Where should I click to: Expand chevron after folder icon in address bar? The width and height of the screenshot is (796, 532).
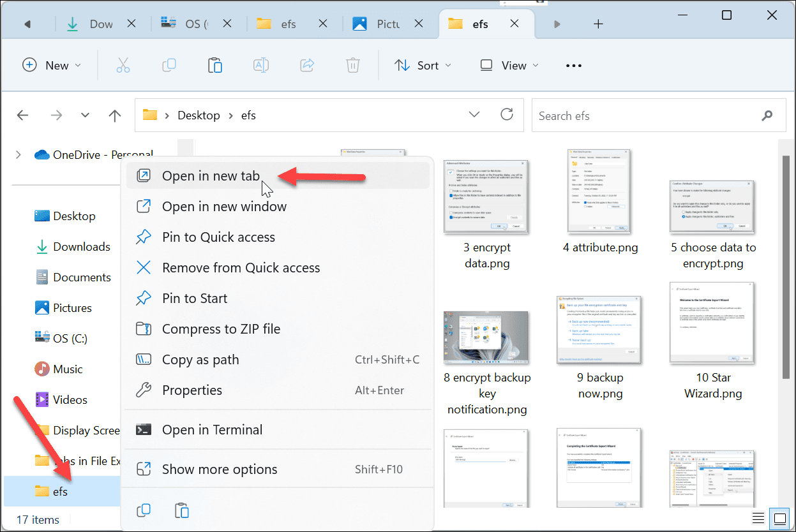pos(167,115)
